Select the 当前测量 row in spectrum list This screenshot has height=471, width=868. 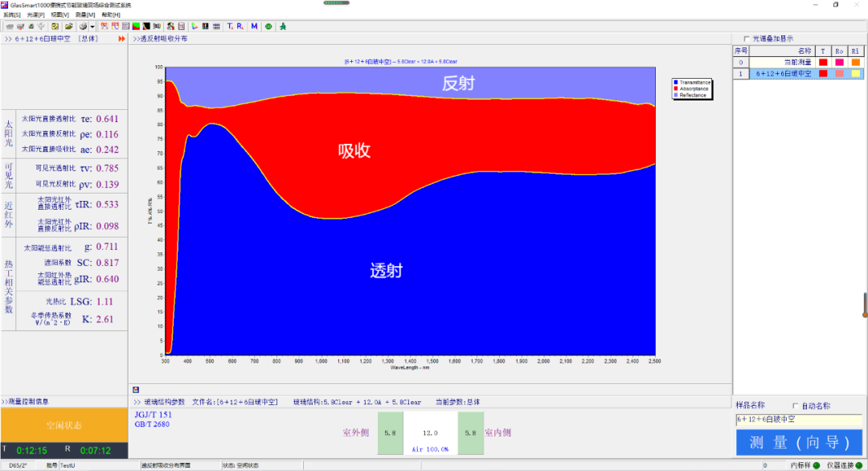(x=798, y=63)
